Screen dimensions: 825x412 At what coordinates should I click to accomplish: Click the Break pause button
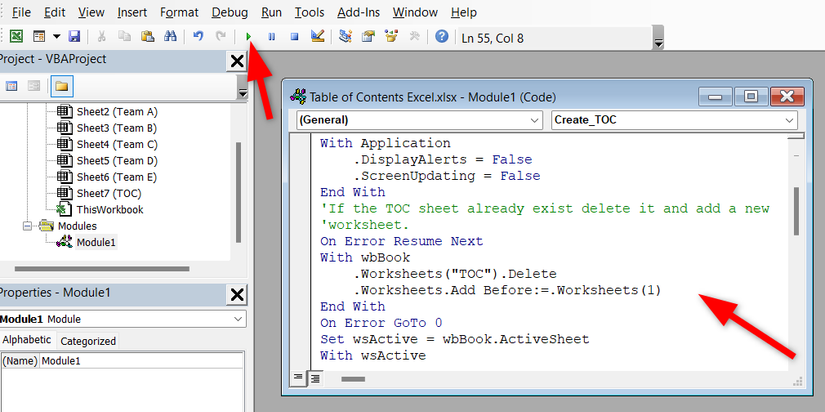pos(271,37)
